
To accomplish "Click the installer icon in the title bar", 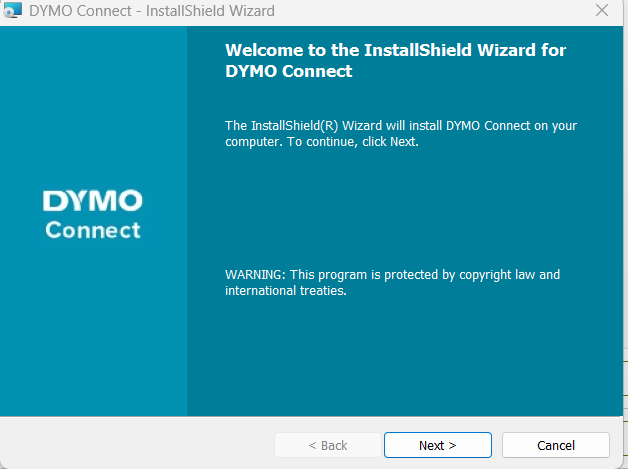I will tap(12, 10).
